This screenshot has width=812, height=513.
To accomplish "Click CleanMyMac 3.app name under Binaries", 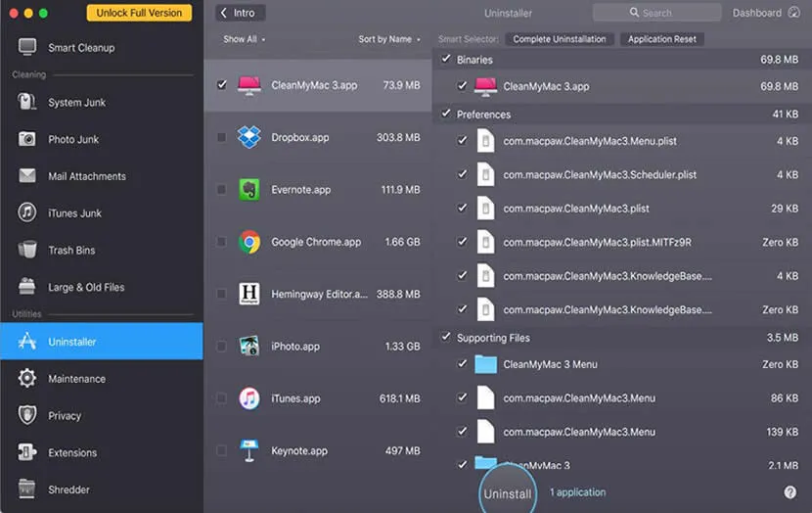I will tap(546, 86).
